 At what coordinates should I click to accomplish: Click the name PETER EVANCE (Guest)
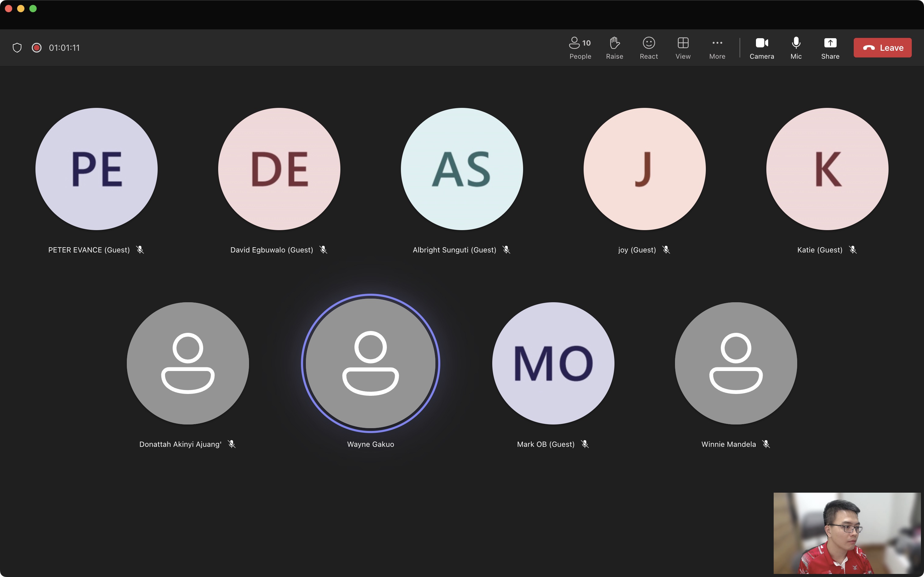[89, 250]
